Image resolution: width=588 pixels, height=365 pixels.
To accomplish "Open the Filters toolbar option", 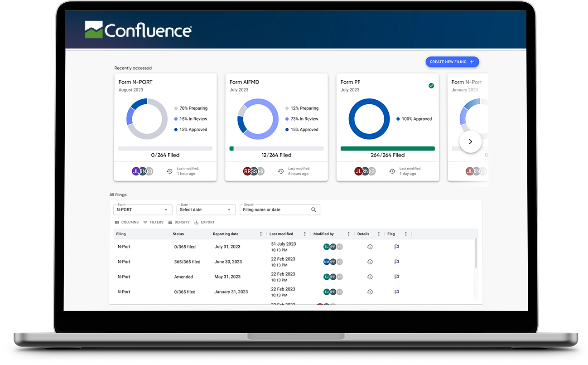I will [153, 223].
